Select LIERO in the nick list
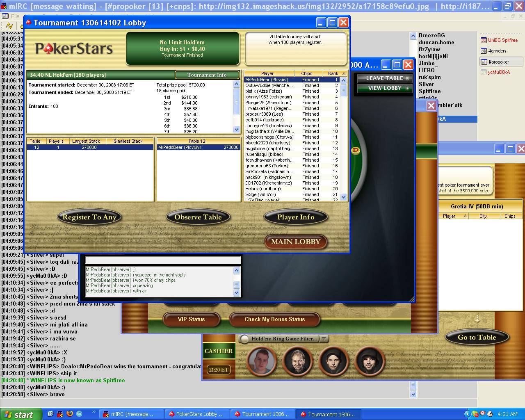This screenshot has width=525, height=420. pos(427,71)
